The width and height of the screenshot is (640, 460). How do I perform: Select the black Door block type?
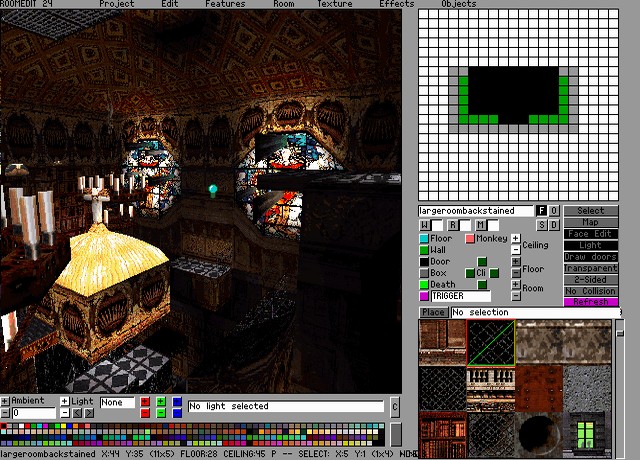[x=424, y=262]
